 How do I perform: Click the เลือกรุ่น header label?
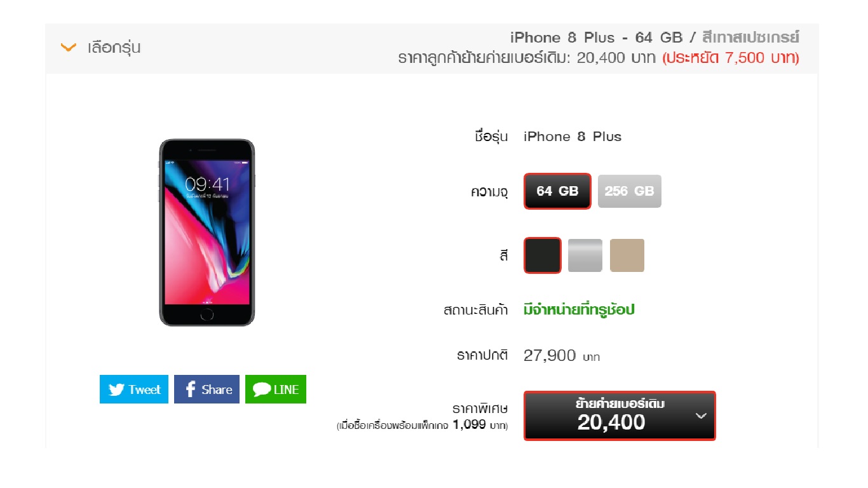point(114,48)
